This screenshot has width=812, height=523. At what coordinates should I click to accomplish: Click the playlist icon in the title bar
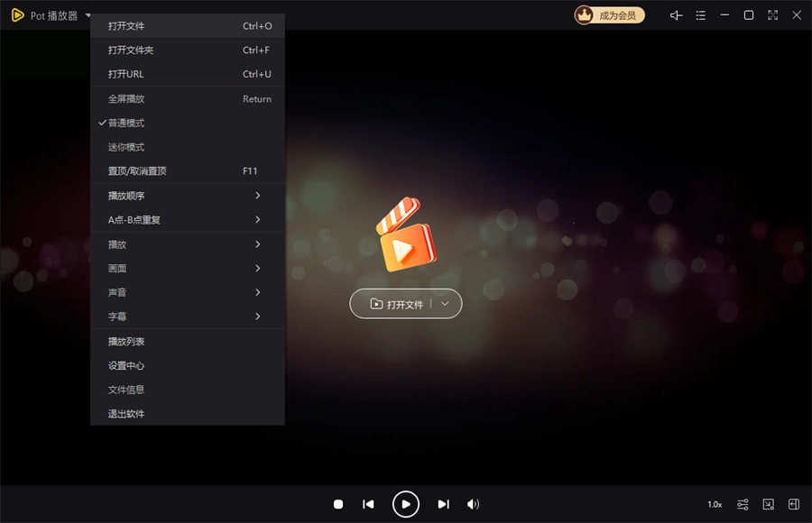click(701, 15)
